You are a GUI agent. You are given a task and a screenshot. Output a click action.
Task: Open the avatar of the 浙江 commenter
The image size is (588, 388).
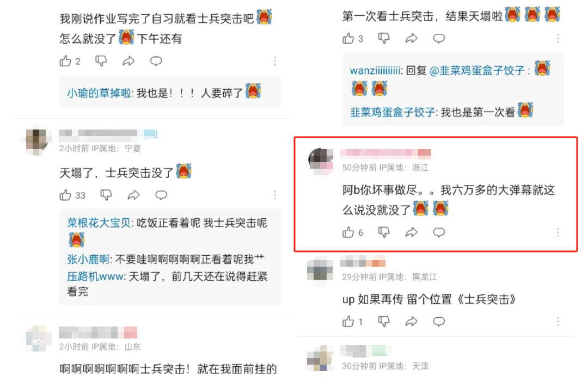click(321, 161)
